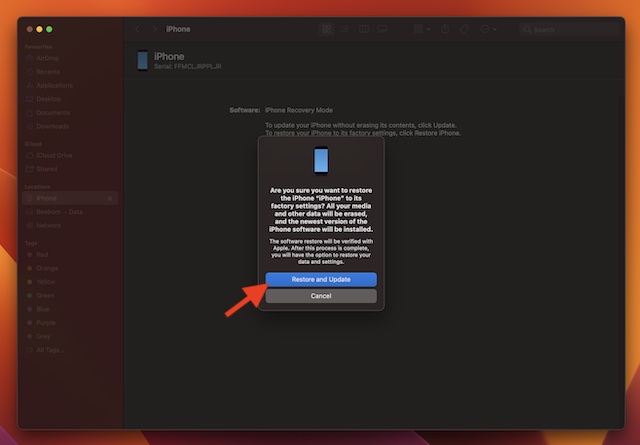
Task: Select the Purple tag in sidebar
Action: [x=46, y=323]
